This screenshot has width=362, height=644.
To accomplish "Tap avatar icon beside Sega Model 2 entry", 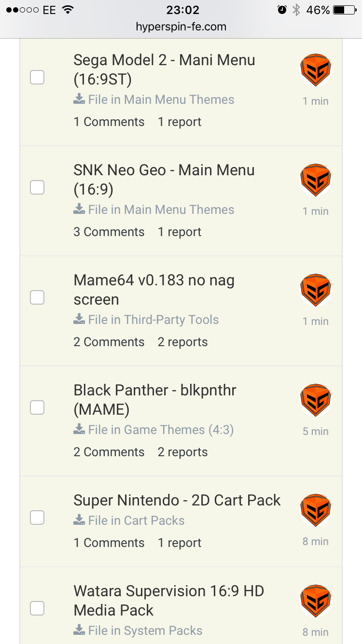I will pyautogui.click(x=315, y=70).
